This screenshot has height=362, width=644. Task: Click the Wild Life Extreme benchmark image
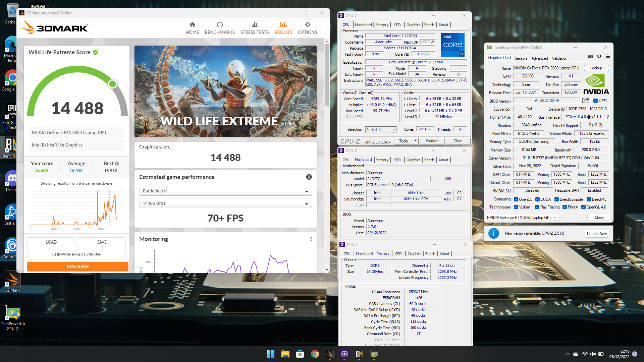coord(225,91)
